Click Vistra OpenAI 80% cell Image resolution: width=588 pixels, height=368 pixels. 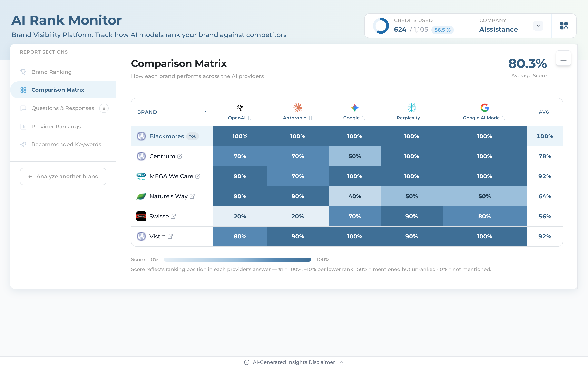(240, 236)
